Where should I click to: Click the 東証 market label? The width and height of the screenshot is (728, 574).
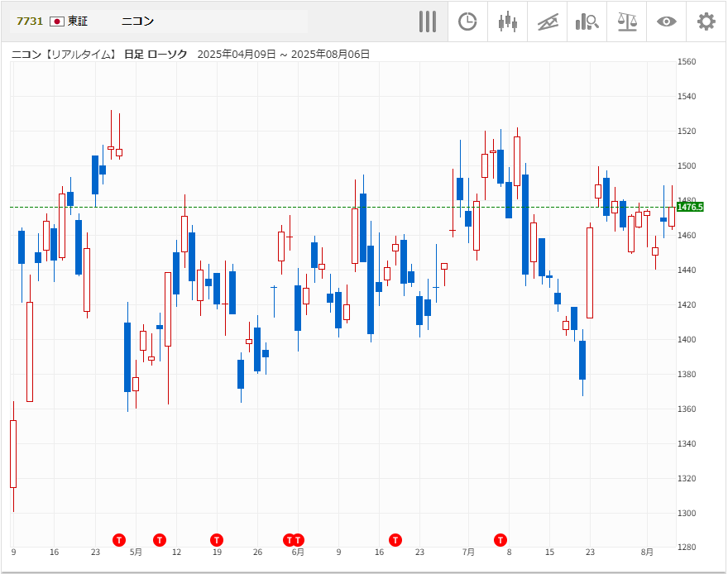[x=78, y=22]
